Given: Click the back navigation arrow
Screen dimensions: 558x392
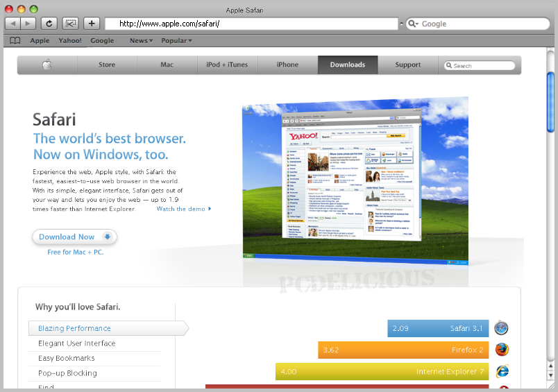Looking at the screenshot, I should coord(13,24).
